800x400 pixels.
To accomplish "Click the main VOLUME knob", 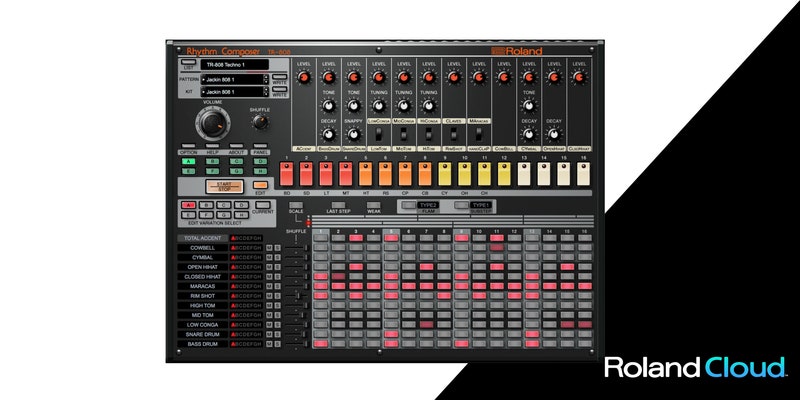I will click(212, 122).
